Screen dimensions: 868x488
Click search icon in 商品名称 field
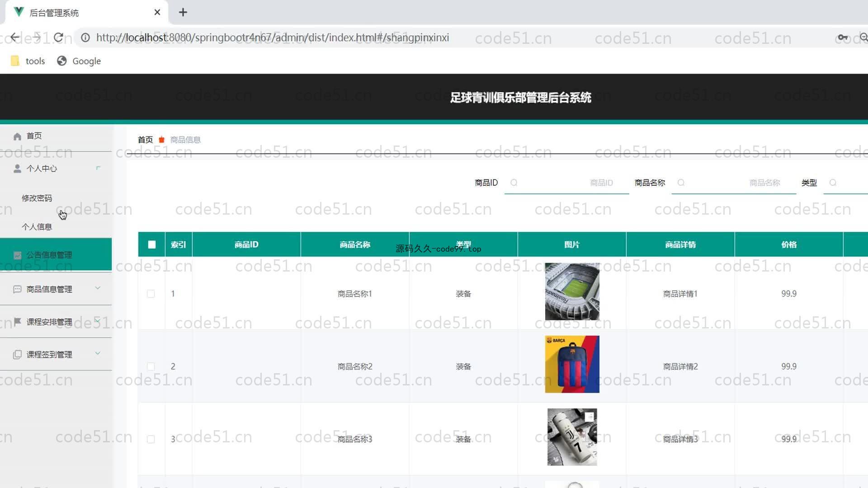coord(681,183)
